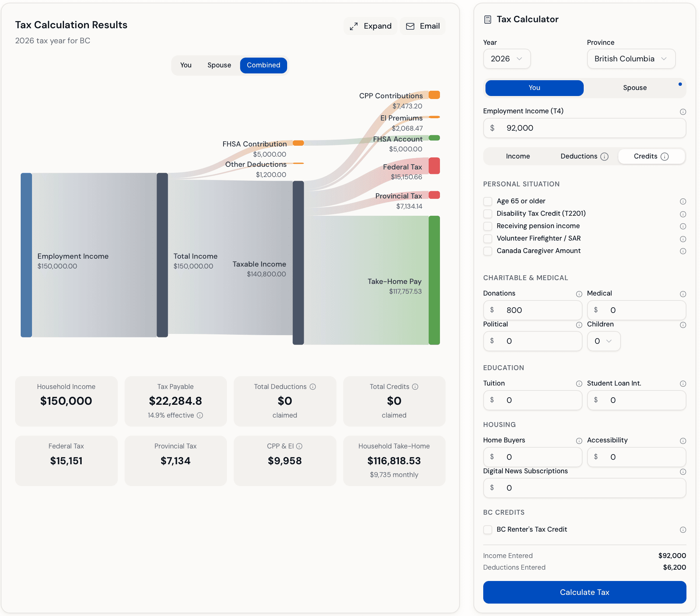Enable the BC Renter's Tax Credit checkbox
The image size is (700, 616).
pyautogui.click(x=487, y=529)
